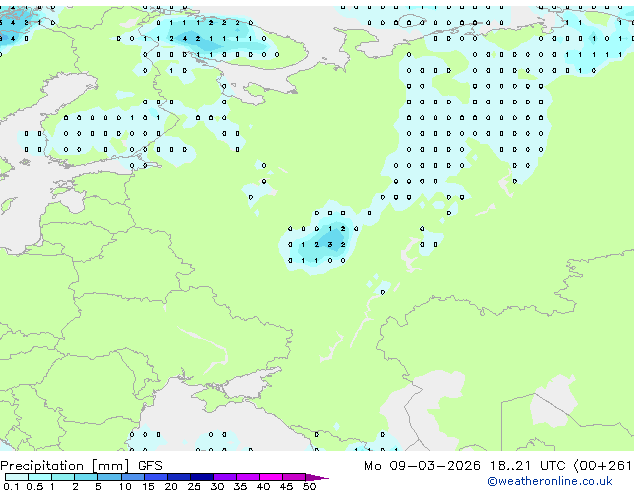Image resolution: width=634 pixels, height=490 pixels.
Task: Click legend label "40"
Action: point(263,486)
